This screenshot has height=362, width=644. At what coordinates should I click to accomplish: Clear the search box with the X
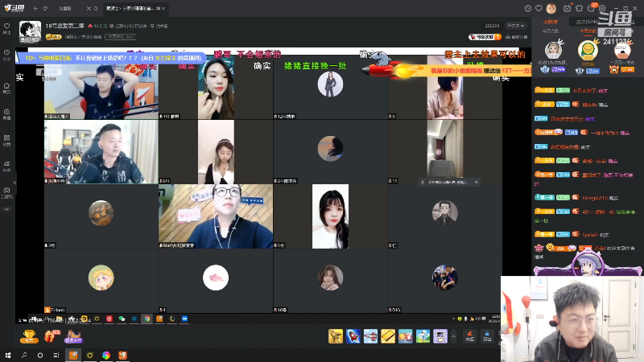[x=89, y=8]
